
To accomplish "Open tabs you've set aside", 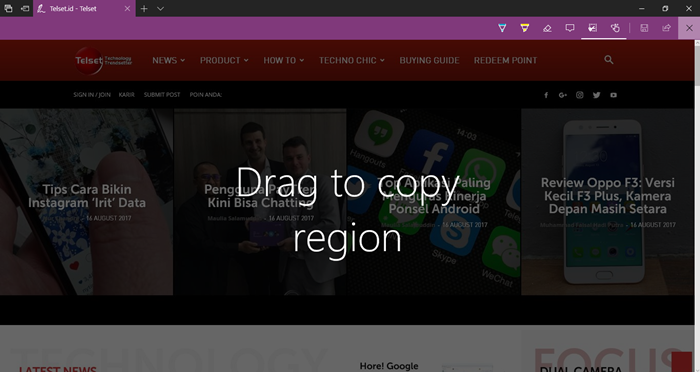I will [x=8, y=8].
